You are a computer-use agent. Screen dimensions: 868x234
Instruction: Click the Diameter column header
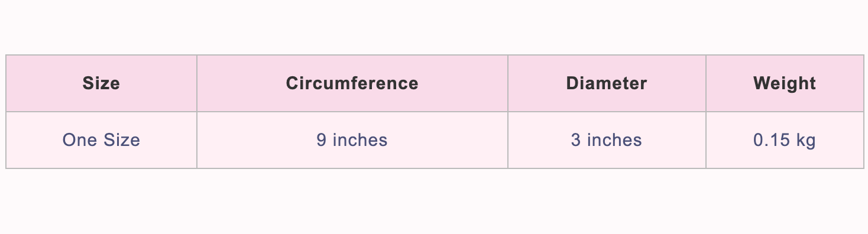pos(607,83)
